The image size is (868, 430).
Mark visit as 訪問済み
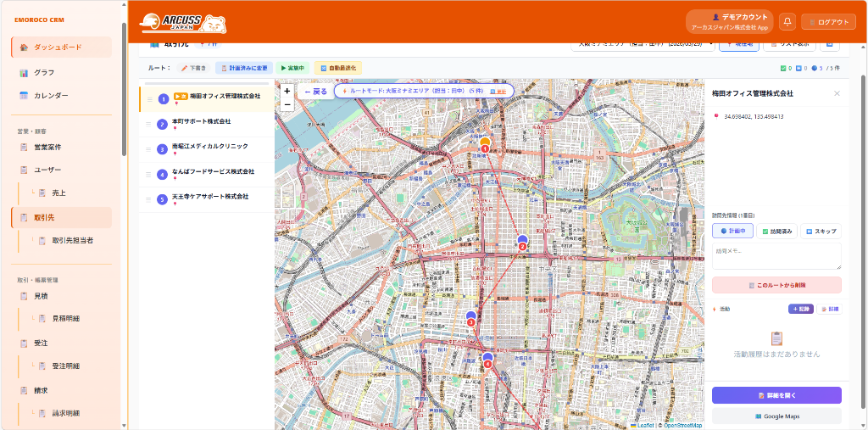pyautogui.click(x=776, y=231)
